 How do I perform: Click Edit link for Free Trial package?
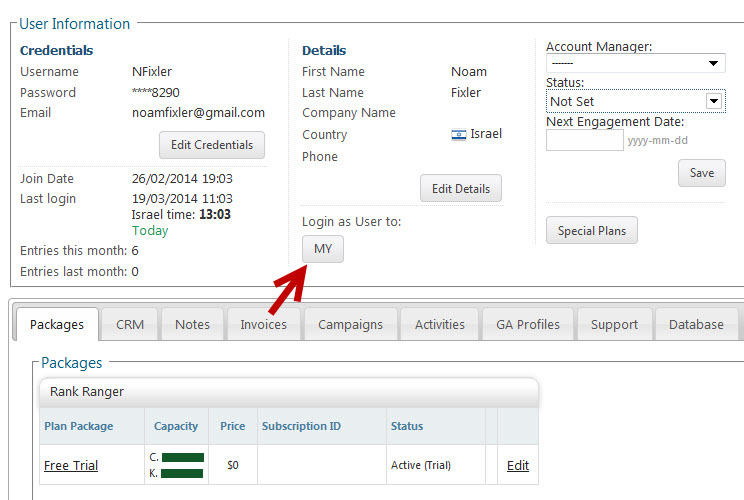[x=518, y=465]
